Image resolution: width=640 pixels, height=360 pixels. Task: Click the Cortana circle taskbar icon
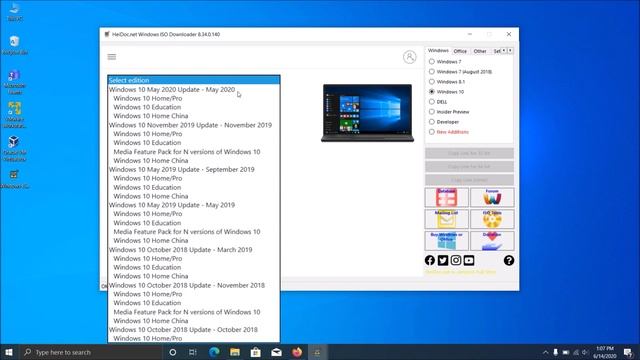click(173, 352)
